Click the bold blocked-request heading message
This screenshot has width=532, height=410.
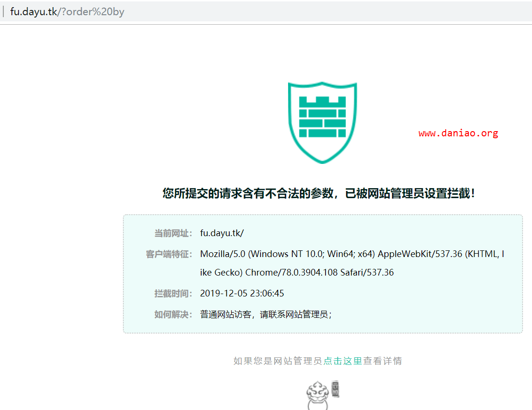(319, 193)
